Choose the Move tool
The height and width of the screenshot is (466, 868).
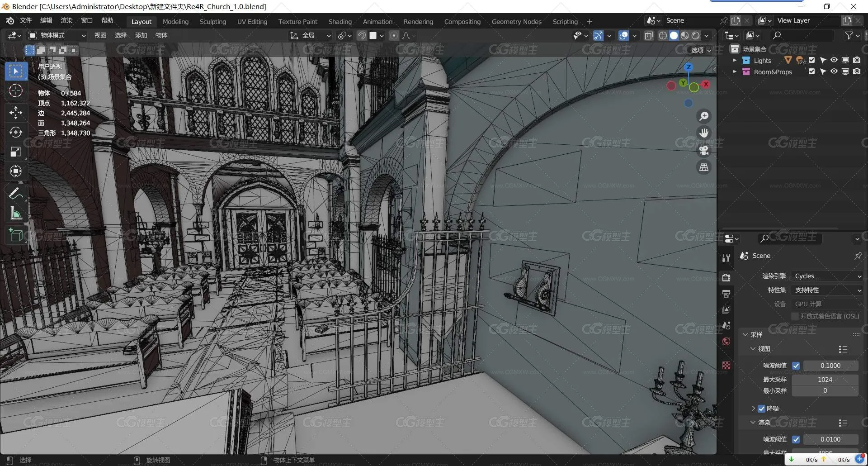pyautogui.click(x=16, y=112)
